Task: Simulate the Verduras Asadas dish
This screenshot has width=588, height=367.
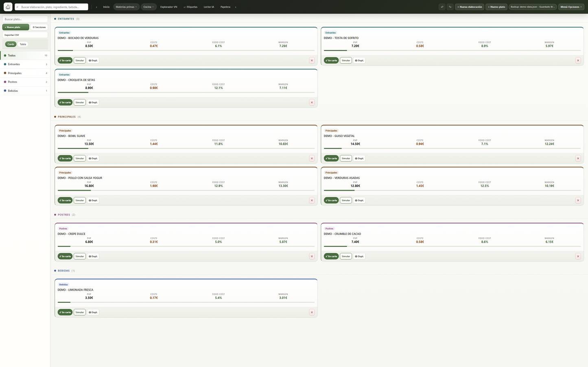Action: coord(346,200)
